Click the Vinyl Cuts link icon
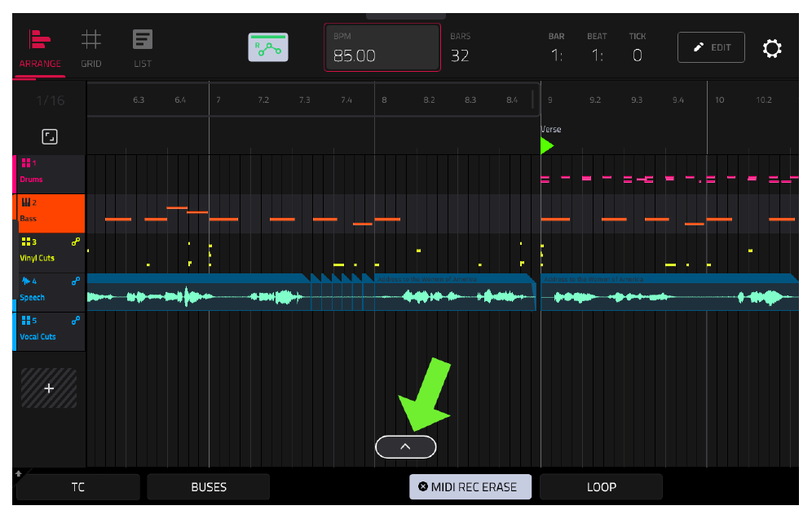 pyautogui.click(x=76, y=242)
